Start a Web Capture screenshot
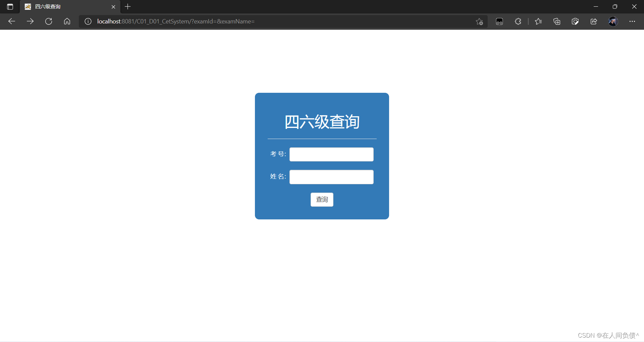This screenshot has width=644, height=342. [575, 21]
